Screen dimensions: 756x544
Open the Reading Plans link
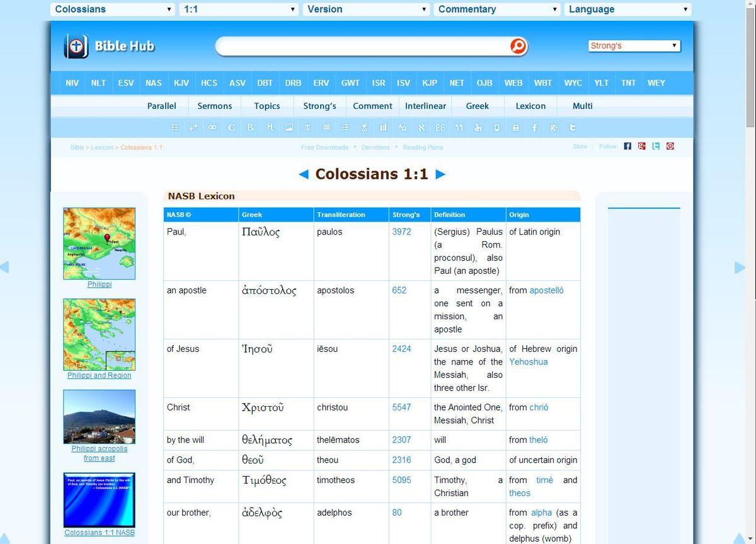423,147
